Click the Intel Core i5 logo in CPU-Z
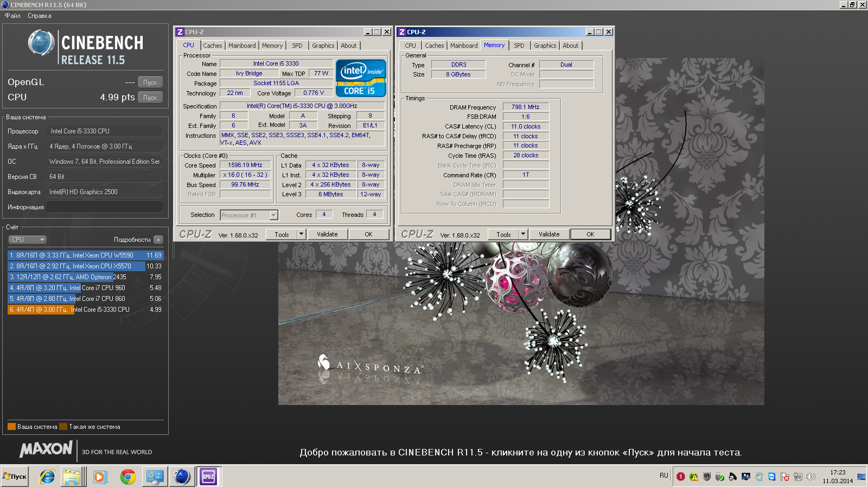Image resolution: width=868 pixels, height=488 pixels. tap(361, 78)
